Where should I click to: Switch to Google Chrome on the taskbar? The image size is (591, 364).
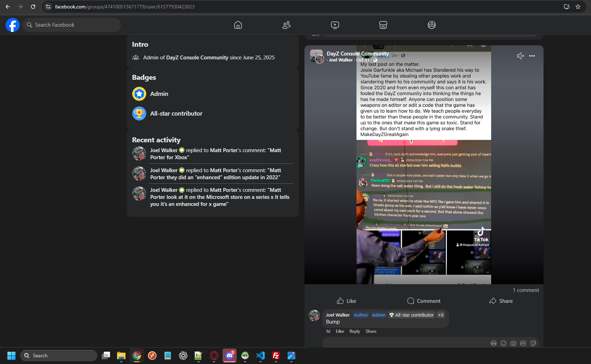(137, 356)
